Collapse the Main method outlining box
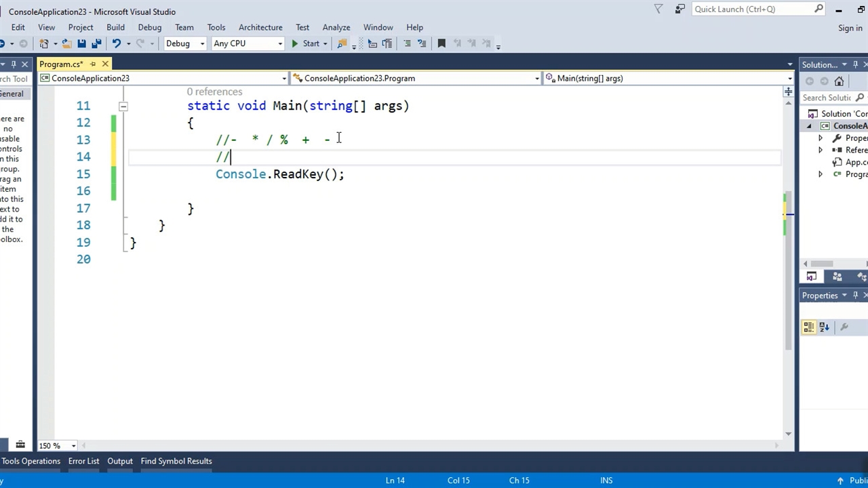The width and height of the screenshot is (868, 488). click(123, 106)
